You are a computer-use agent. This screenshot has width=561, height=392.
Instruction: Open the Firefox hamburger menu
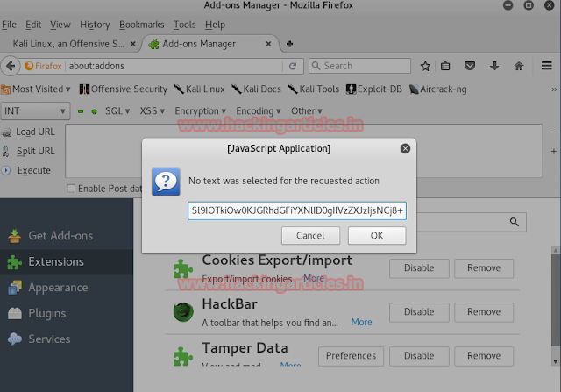pos(546,66)
